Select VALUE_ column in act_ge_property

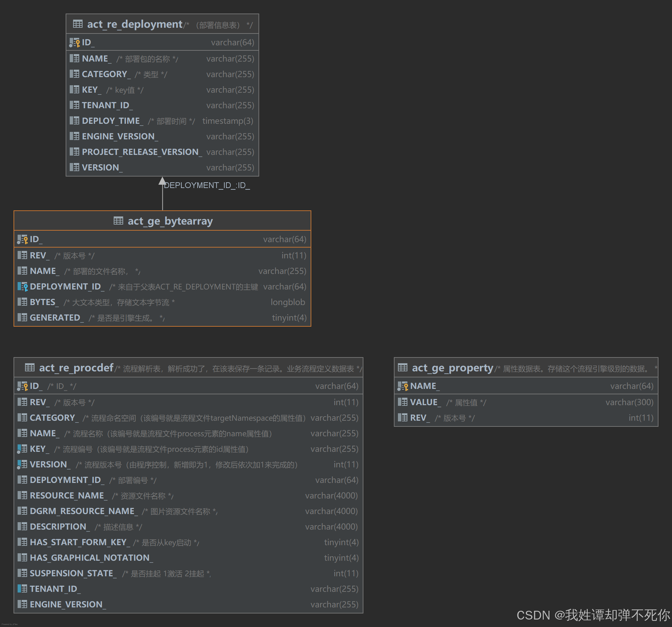(x=425, y=402)
